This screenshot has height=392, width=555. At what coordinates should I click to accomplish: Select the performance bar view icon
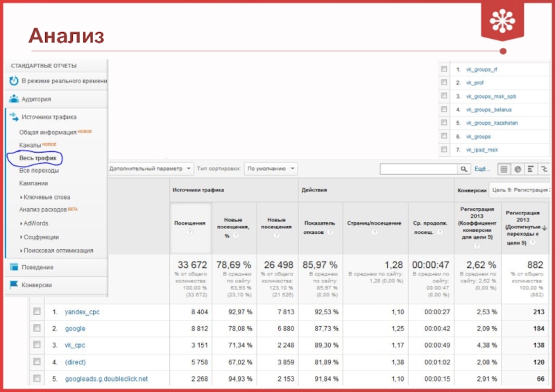[x=530, y=169]
